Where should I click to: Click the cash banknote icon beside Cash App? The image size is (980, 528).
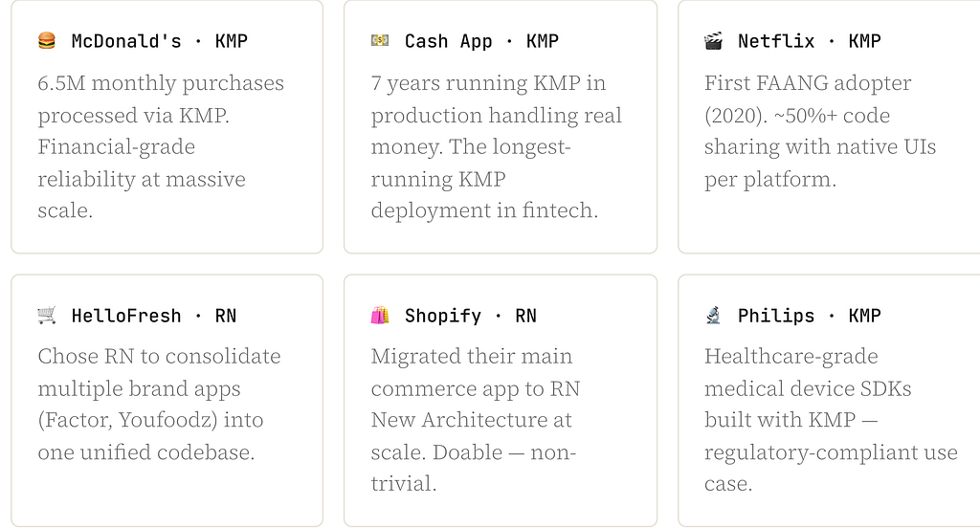[380, 40]
